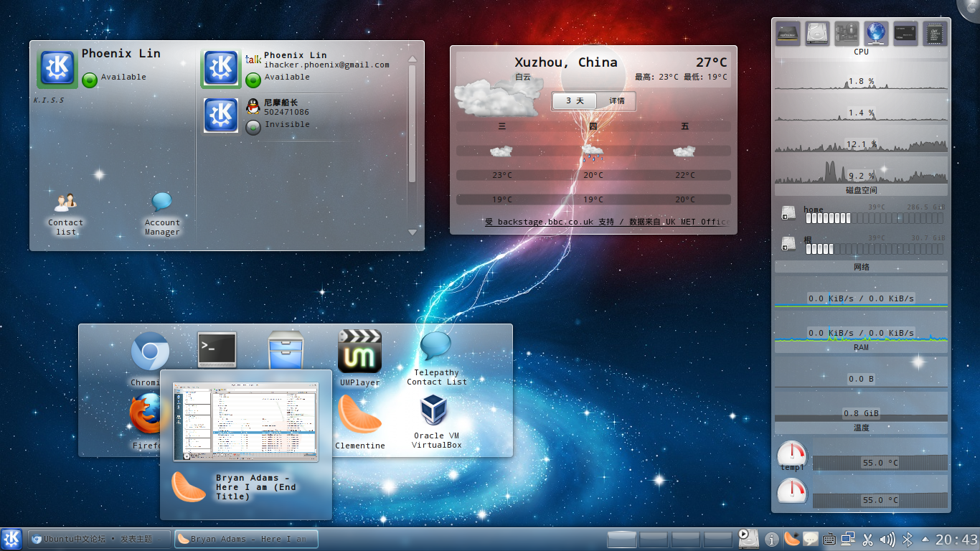This screenshot has height=551, width=980.
Task: Click the current weather cloud icon
Action: (x=499, y=98)
